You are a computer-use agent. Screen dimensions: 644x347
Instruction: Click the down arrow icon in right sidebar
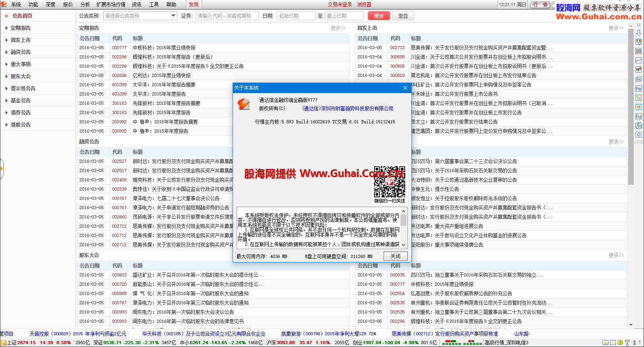639,33
